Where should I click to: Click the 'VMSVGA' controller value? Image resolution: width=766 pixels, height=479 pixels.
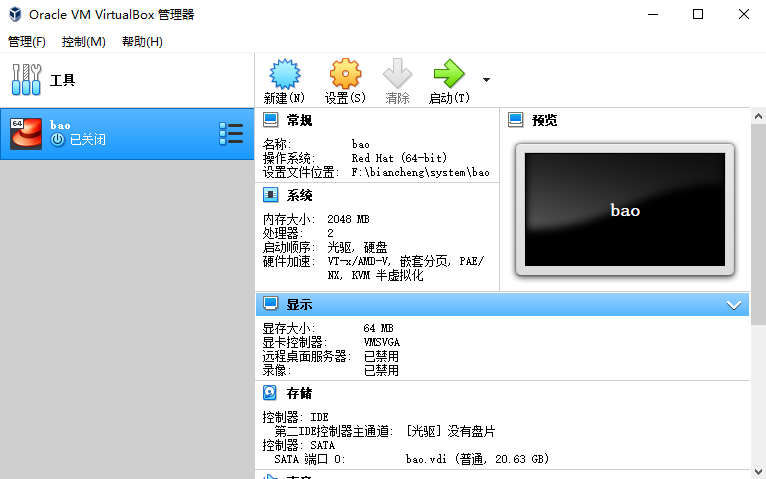[382, 342]
